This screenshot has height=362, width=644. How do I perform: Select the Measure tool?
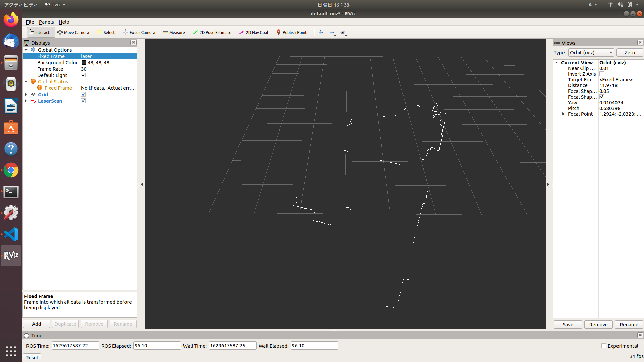coord(174,32)
